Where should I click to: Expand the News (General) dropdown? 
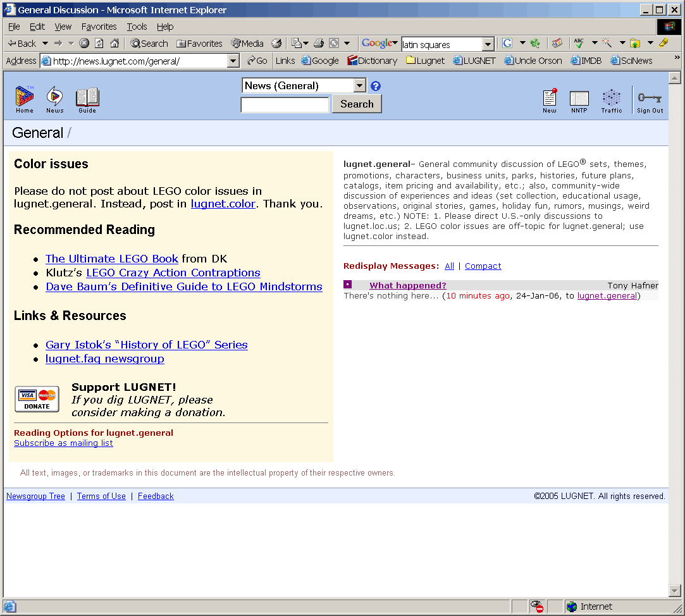[x=360, y=86]
